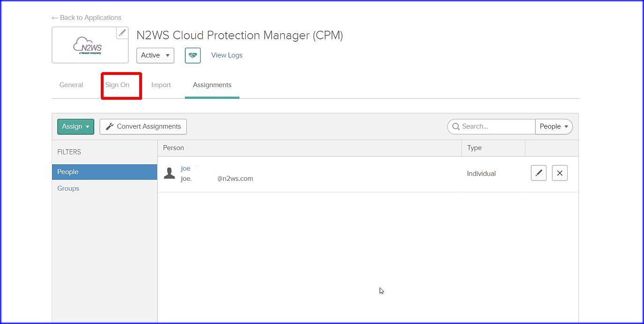Open the View Logs link

click(227, 55)
